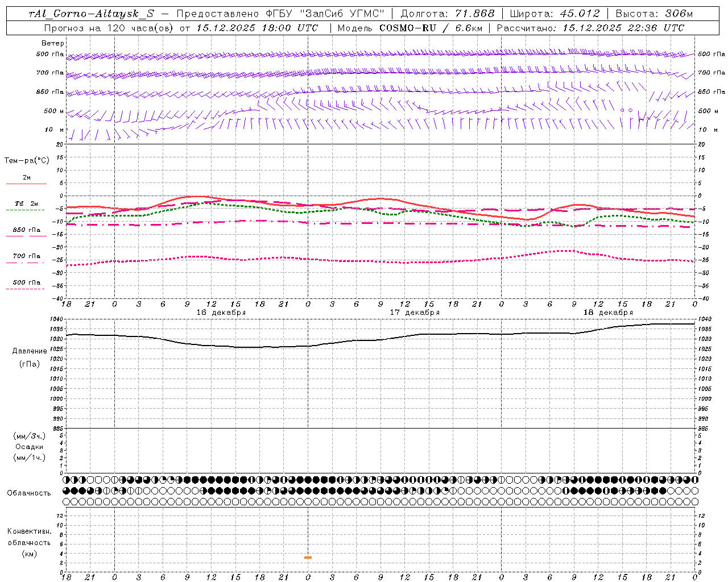Click the Тем-ра(°C) axis title
This screenshot has height=582, width=728.
click(27, 161)
